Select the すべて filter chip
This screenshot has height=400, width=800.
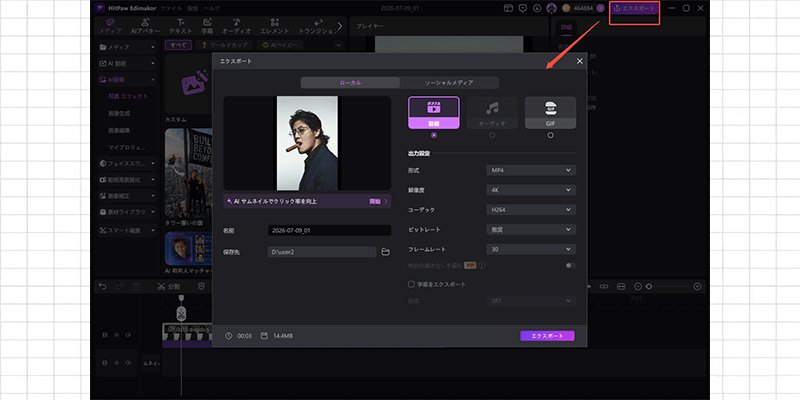click(x=179, y=45)
